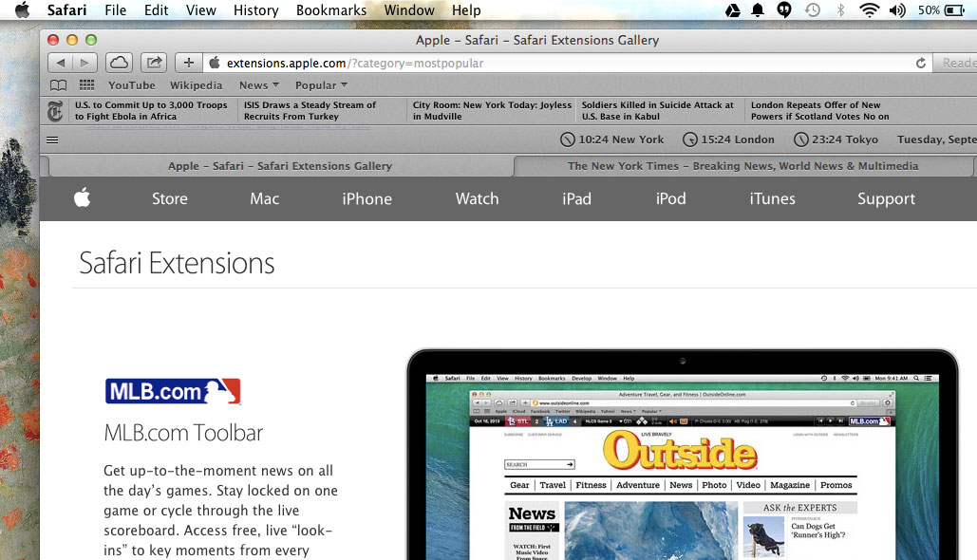Click the Hangouts quote menu bar icon

[784, 10]
